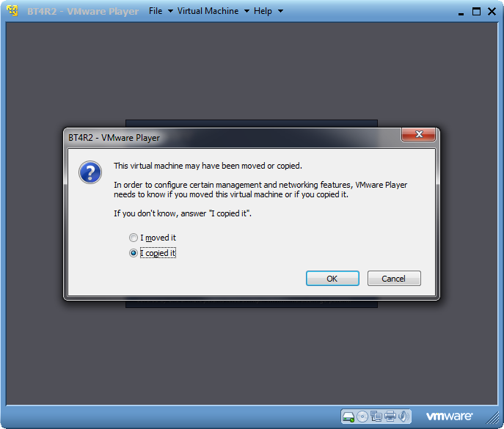Close the dialog using red X
The height and width of the screenshot is (429, 504).
[x=418, y=134]
